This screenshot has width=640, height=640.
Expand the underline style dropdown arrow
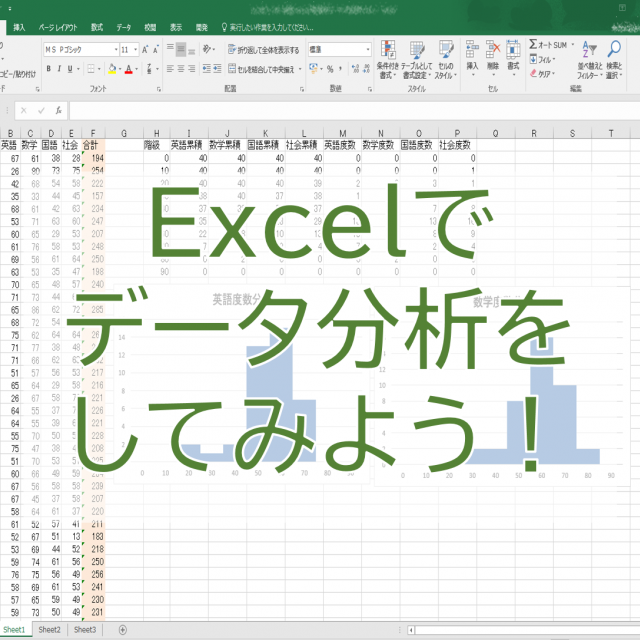tap(78, 69)
